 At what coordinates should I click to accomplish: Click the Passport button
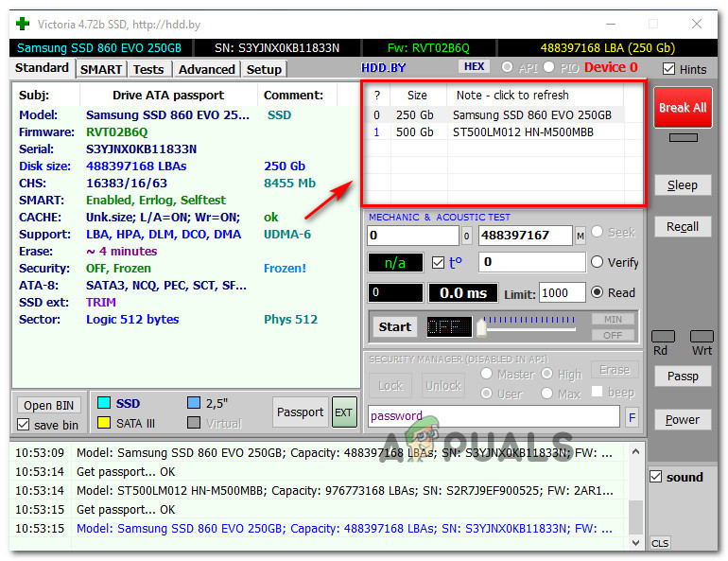pyautogui.click(x=300, y=412)
